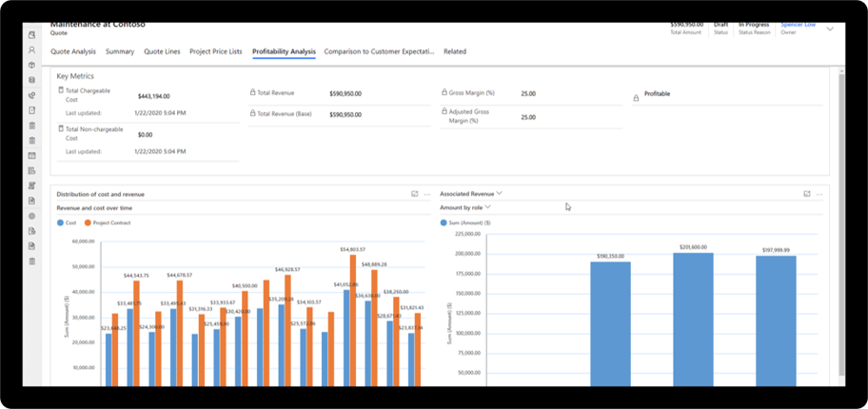This screenshot has height=409, width=868.
Task: Toggle the Cost series in chart legend
Action: coord(67,223)
